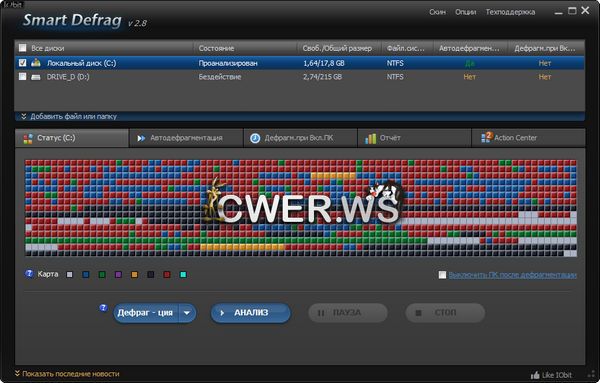Uncheck Локальный диск (C:) checkbox
Image resolution: width=600 pixels, height=383 pixels.
coord(23,63)
